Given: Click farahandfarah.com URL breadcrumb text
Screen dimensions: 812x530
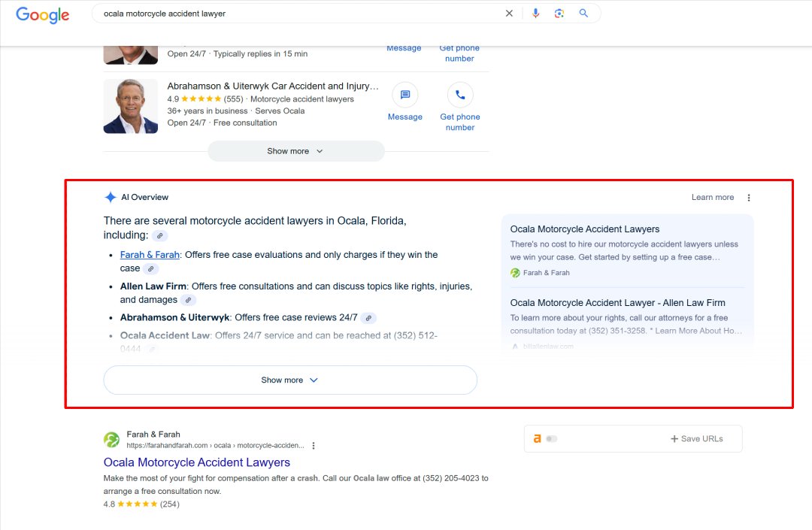Looking at the screenshot, I should point(216,446).
